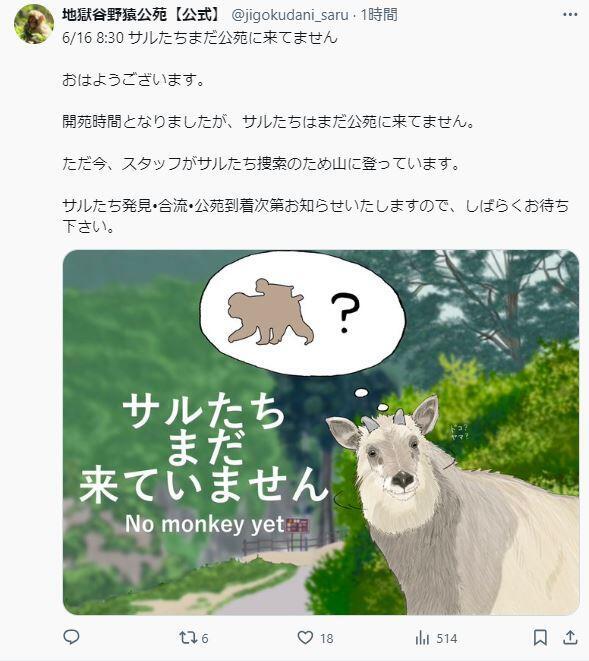
Task: Open the three-dot more options menu
Action: (570, 15)
